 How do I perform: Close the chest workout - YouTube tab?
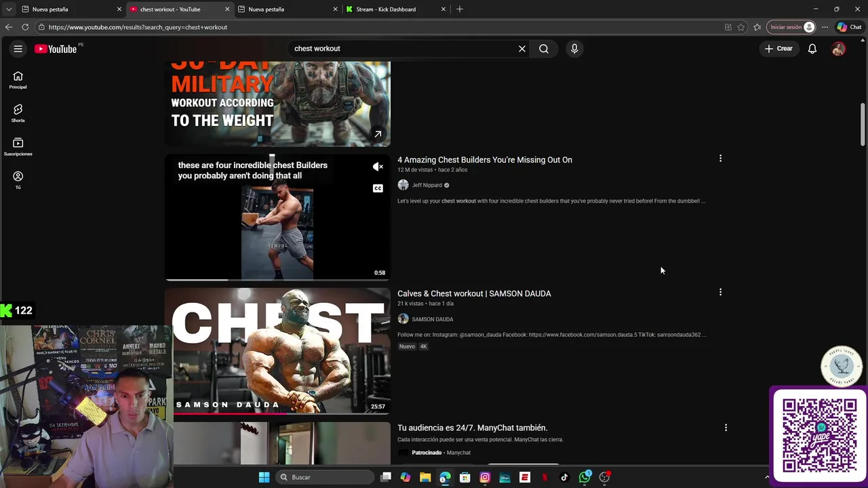tap(227, 9)
